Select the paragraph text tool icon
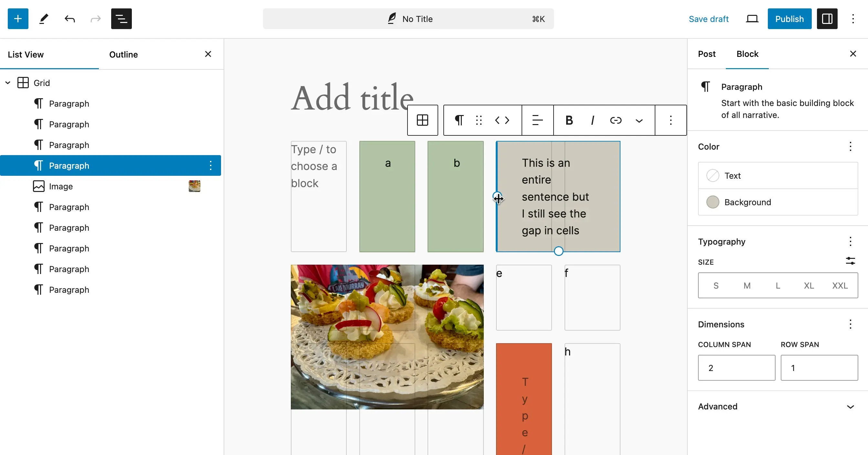 click(459, 121)
